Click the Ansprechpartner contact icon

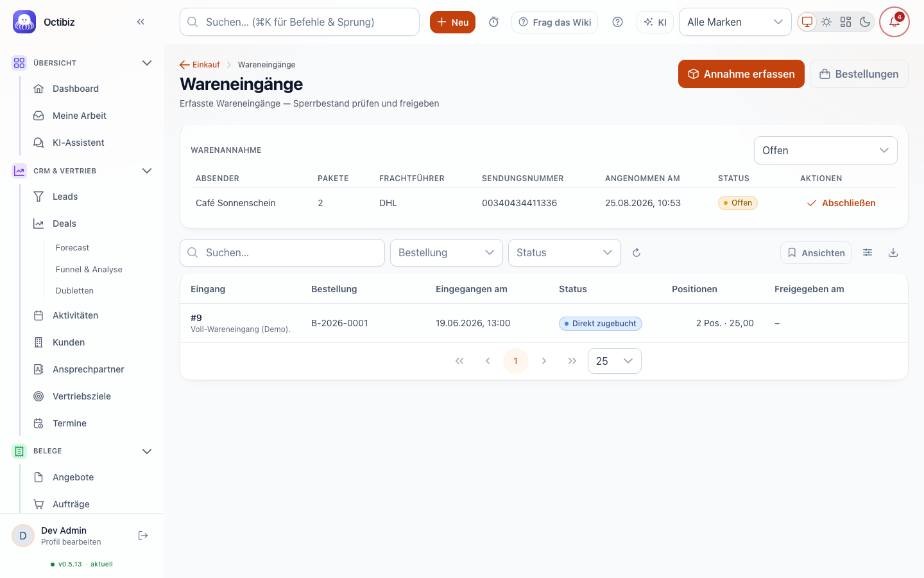coord(38,369)
